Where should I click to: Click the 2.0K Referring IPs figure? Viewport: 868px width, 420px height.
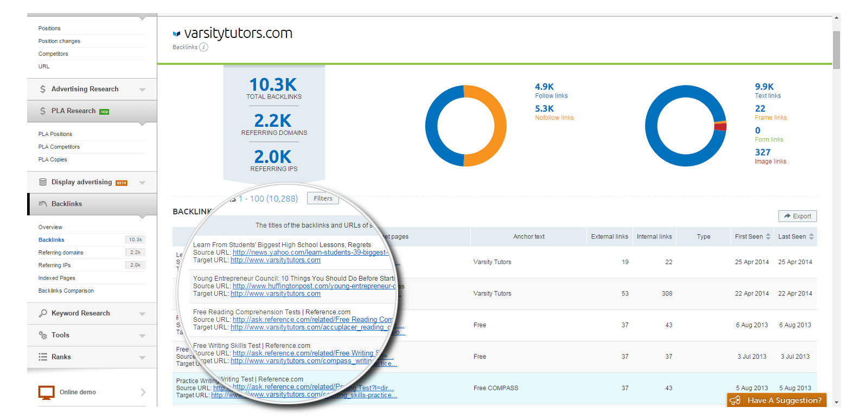[x=273, y=157]
